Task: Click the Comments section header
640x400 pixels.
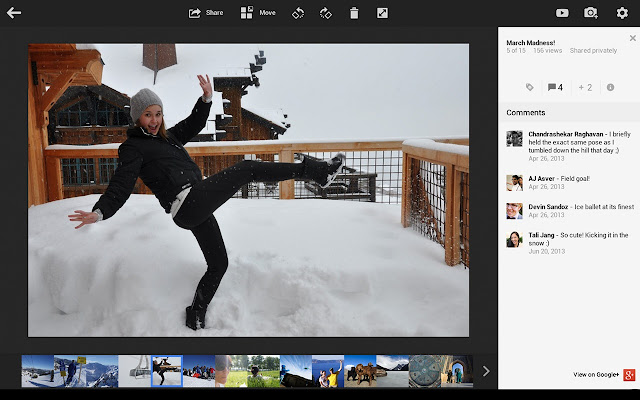Action: pyautogui.click(x=526, y=113)
